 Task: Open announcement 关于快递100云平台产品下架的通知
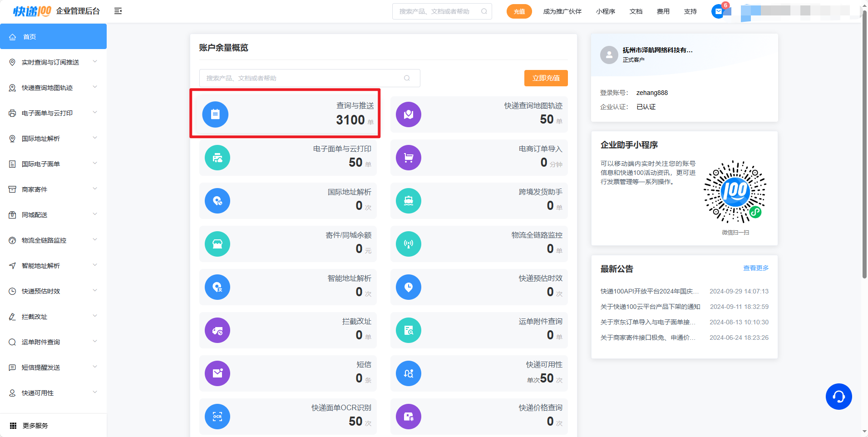pos(651,307)
